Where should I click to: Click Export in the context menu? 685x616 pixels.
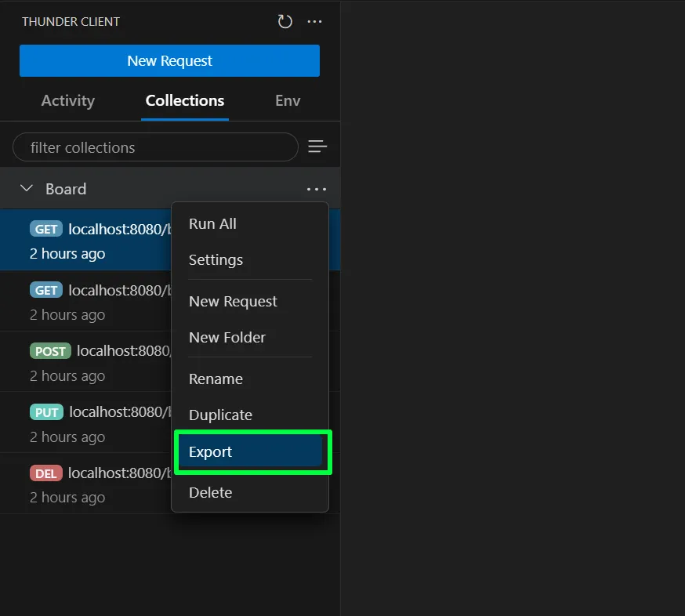(x=211, y=451)
